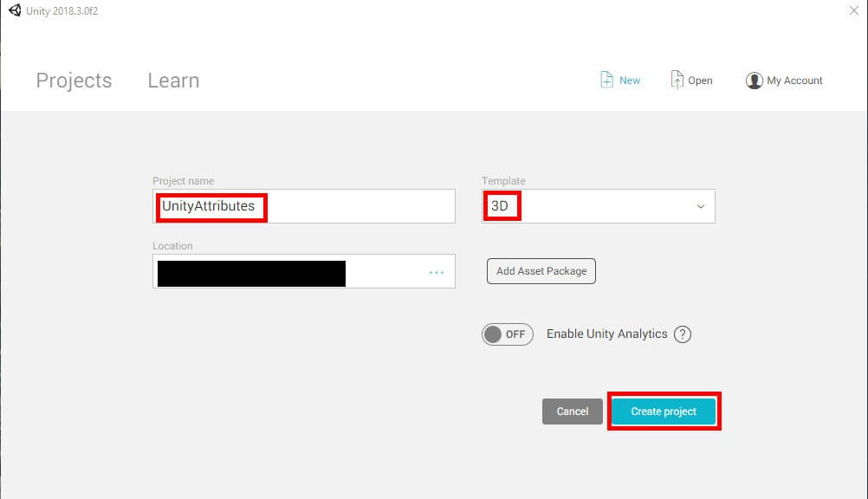Click the My Account avatar icon
Image resolution: width=868 pixels, height=499 pixels.
point(754,81)
